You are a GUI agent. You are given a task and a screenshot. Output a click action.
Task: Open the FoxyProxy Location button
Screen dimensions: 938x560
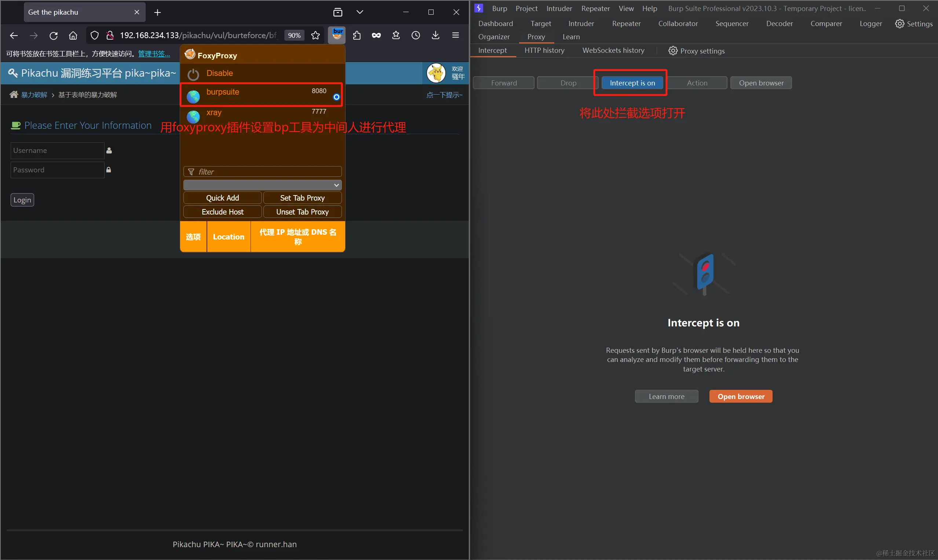pos(229,237)
